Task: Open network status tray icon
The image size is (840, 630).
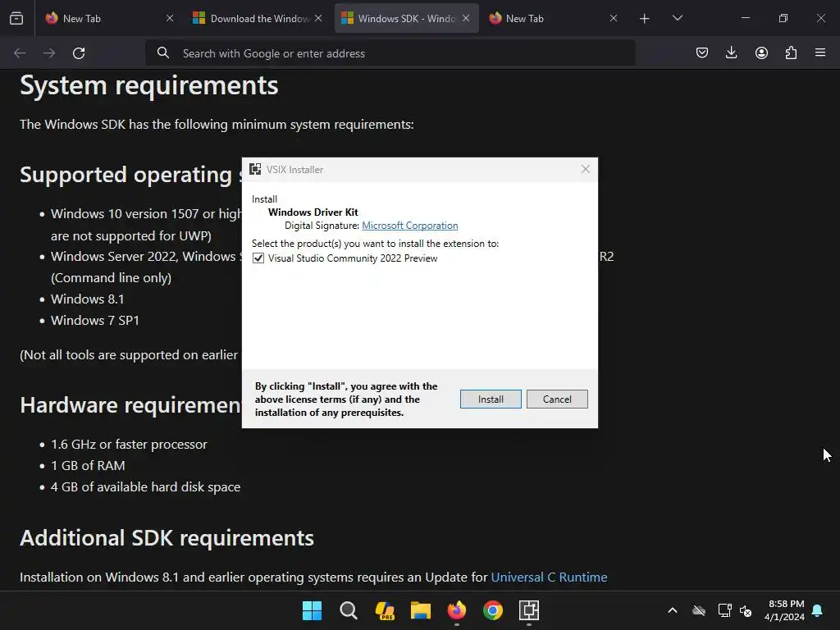Action: [x=724, y=610]
